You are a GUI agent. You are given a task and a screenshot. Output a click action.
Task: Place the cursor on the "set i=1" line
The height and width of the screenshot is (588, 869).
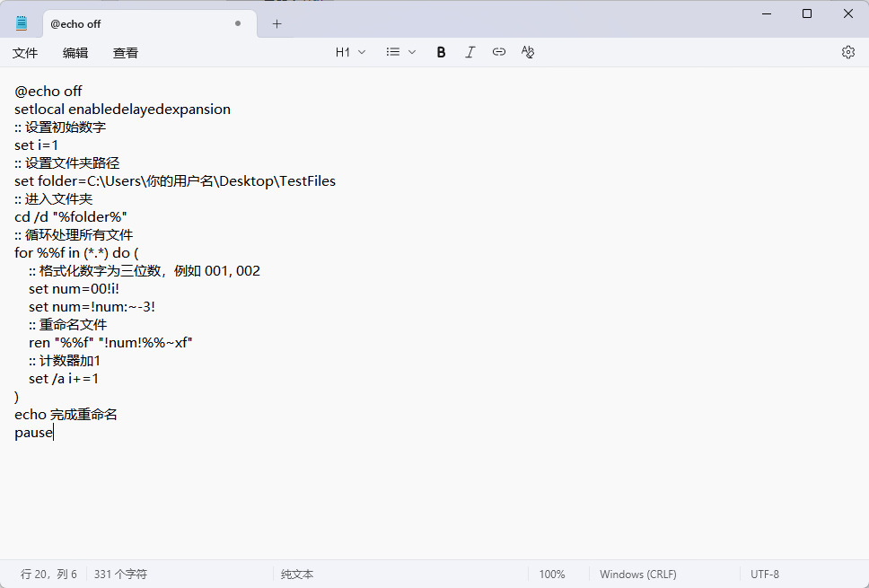coord(37,145)
